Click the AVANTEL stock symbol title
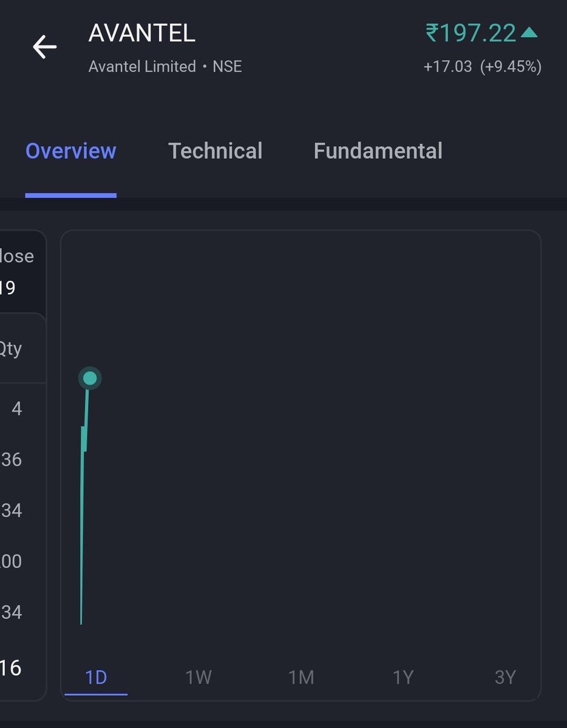This screenshot has height=728, width=567. (x=142, y=33)
